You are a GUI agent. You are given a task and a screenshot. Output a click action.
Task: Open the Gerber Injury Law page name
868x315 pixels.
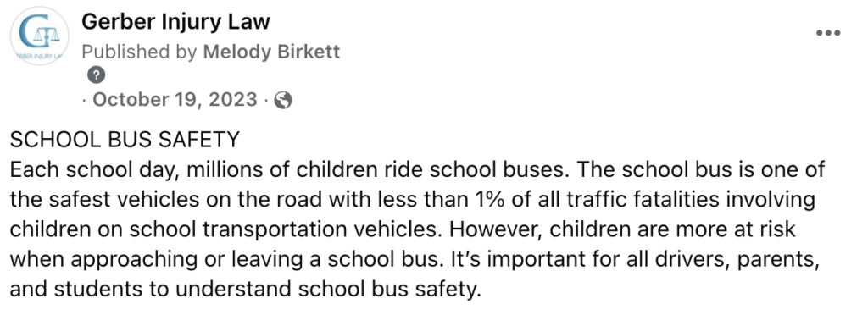(175, 21)
